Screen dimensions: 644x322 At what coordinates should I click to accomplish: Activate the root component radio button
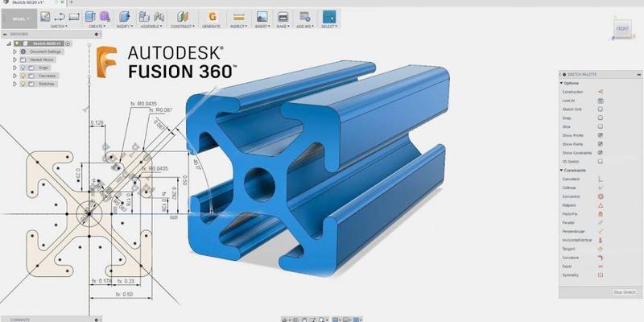(68, 43)
